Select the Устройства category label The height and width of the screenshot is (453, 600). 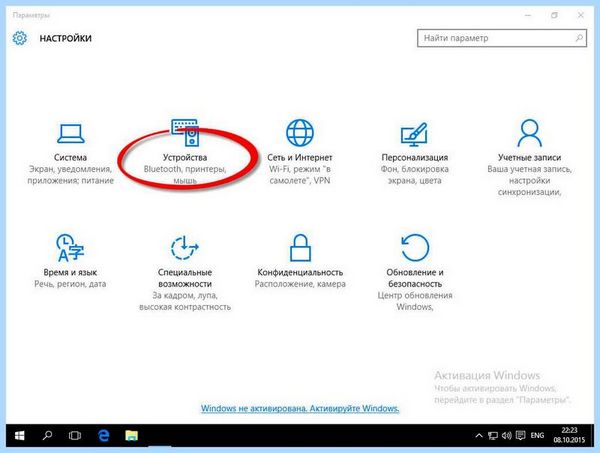(x=185, y=157)
